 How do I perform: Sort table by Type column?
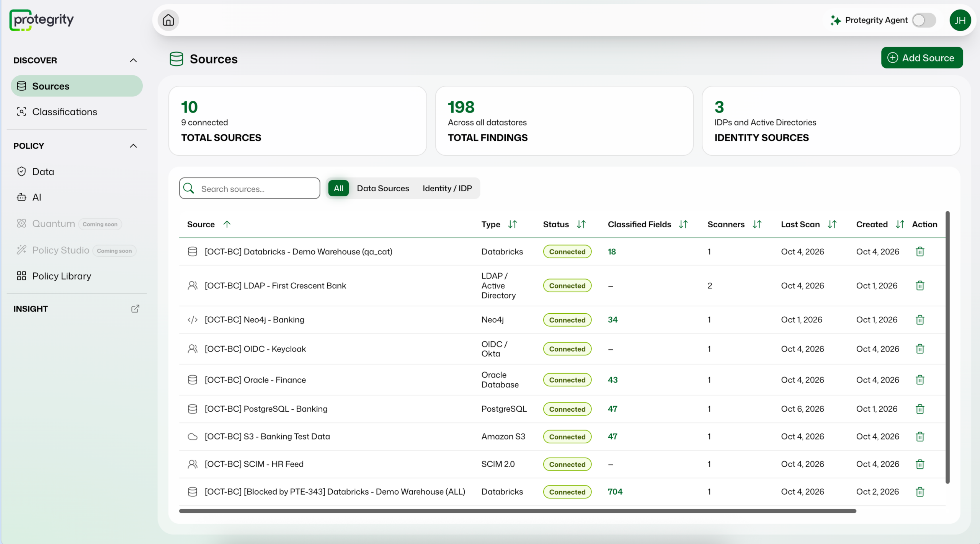pyautogui.click(x=513, y=224)
